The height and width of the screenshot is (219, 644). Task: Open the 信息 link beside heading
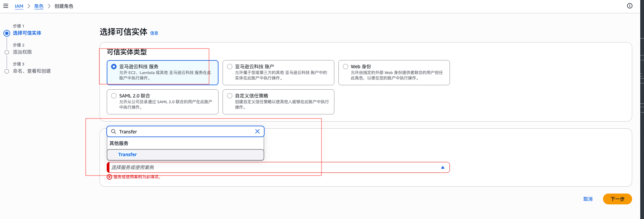click(x=154, y=33)
